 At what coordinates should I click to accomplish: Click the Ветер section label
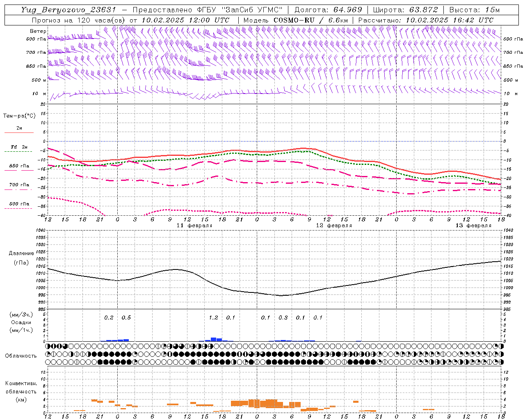point(38,31)
